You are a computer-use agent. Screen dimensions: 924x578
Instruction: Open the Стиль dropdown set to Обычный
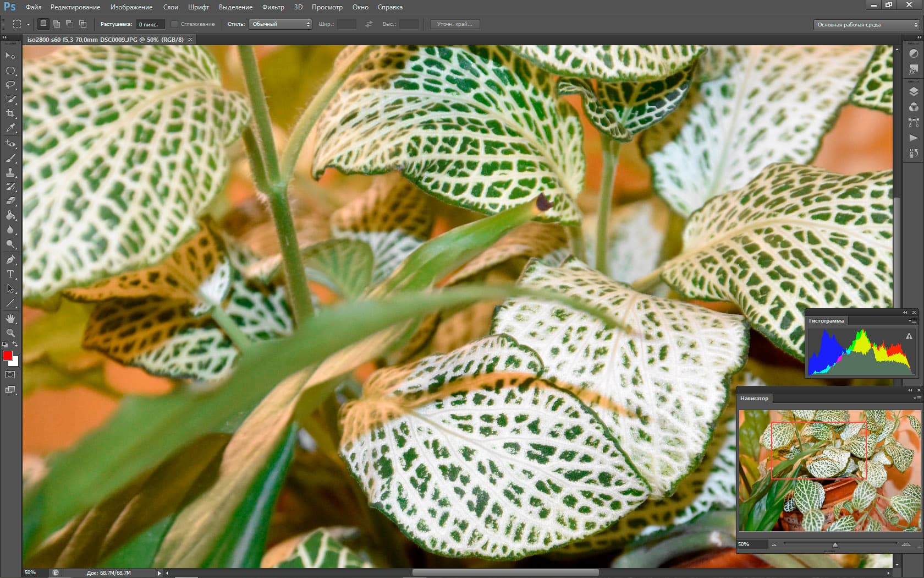tap(280, 24)
